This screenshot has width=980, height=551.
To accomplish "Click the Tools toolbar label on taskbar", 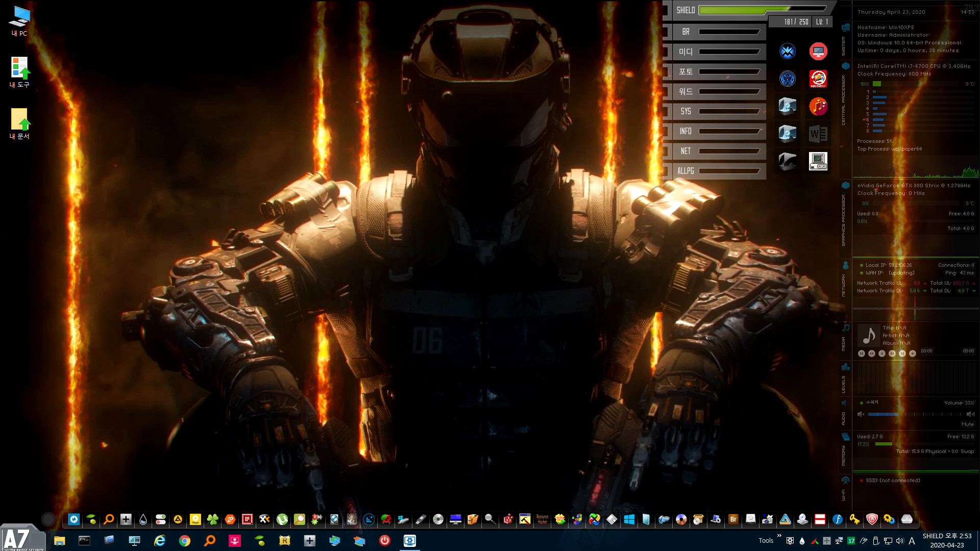I will tap(766, 541).
